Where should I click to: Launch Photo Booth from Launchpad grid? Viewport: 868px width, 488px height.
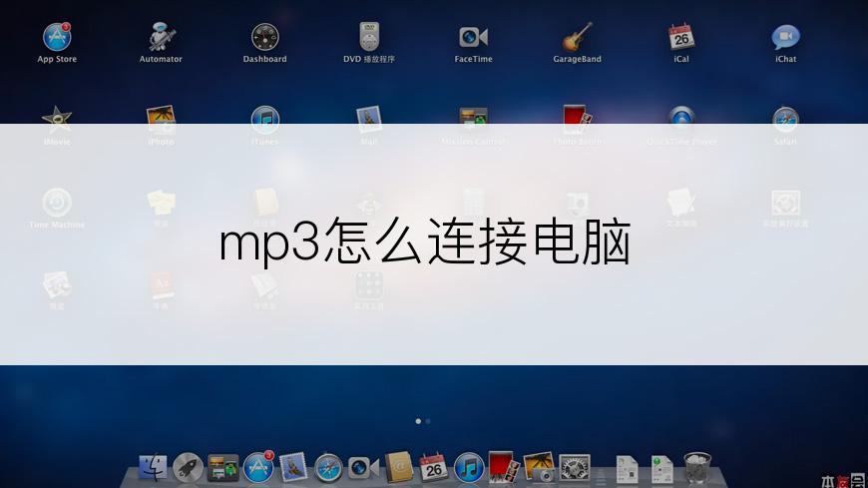click(577, 119)
